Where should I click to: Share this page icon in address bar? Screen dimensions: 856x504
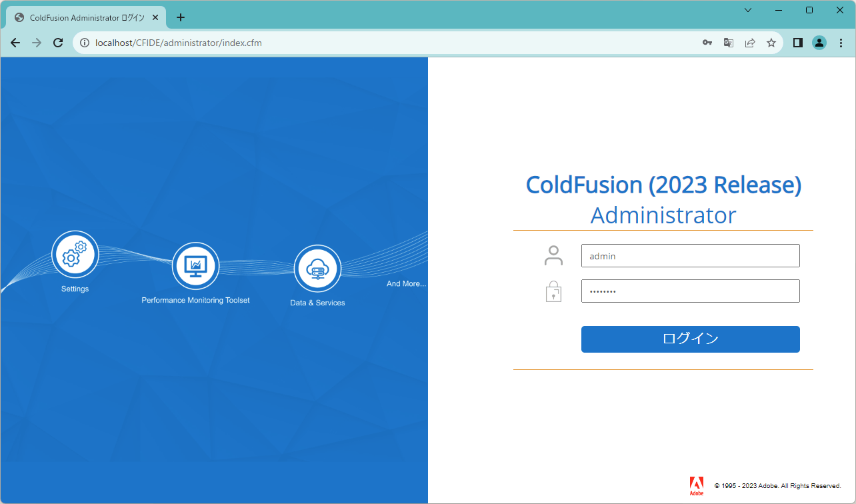click(750, 43)
